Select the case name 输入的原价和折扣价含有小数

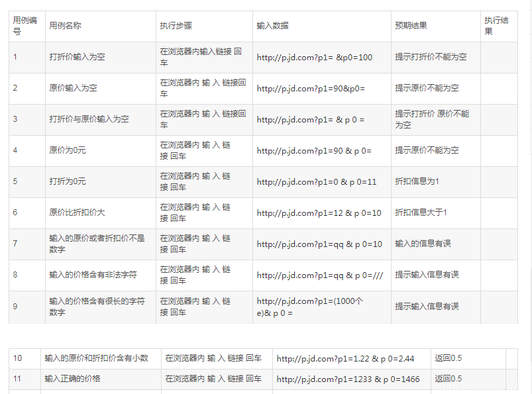point(96,358)
